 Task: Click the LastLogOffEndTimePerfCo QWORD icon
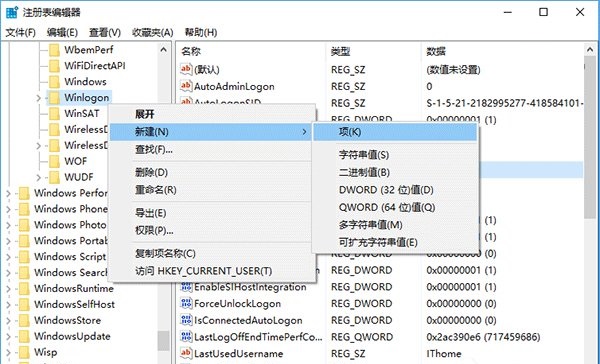[x=186, y=337]
